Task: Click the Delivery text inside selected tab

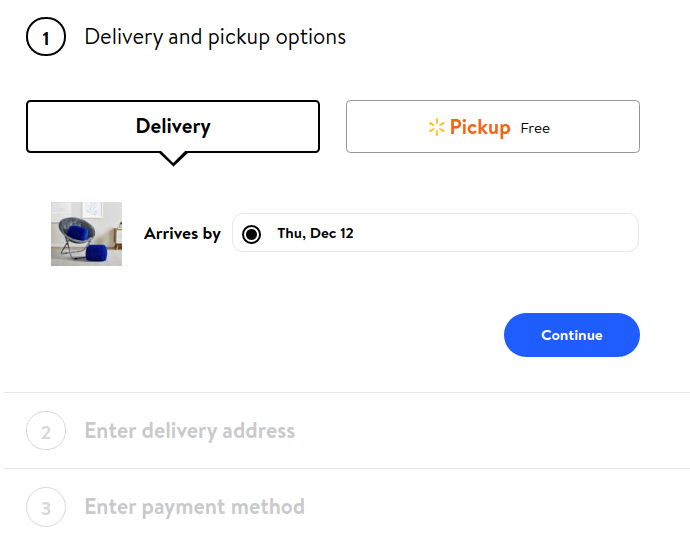Action: click(x=173, y=127)
